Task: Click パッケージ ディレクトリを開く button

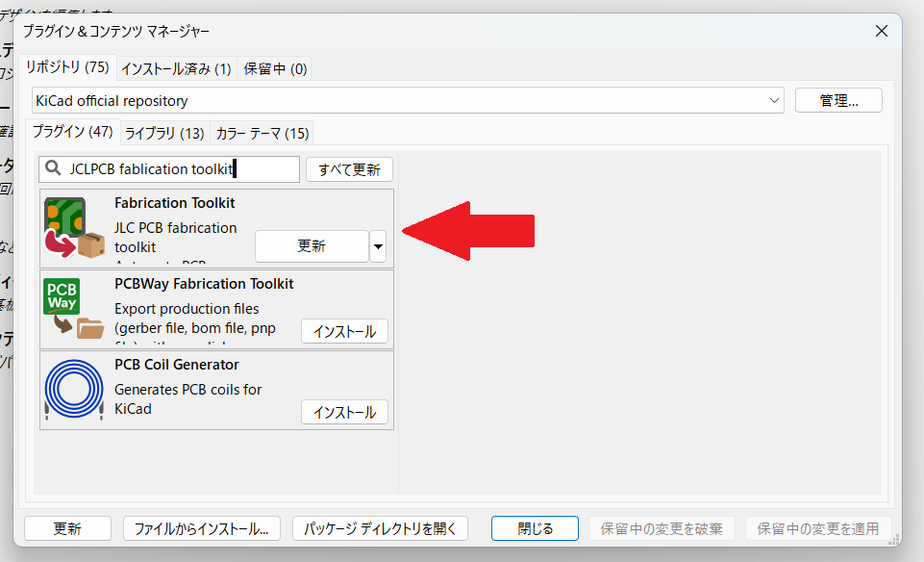Action: coord(380,528)
